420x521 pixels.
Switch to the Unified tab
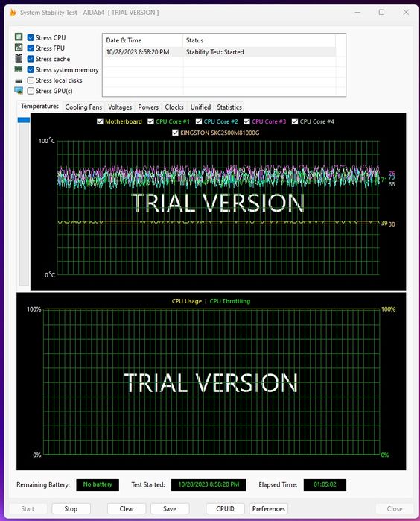point(200,107)
